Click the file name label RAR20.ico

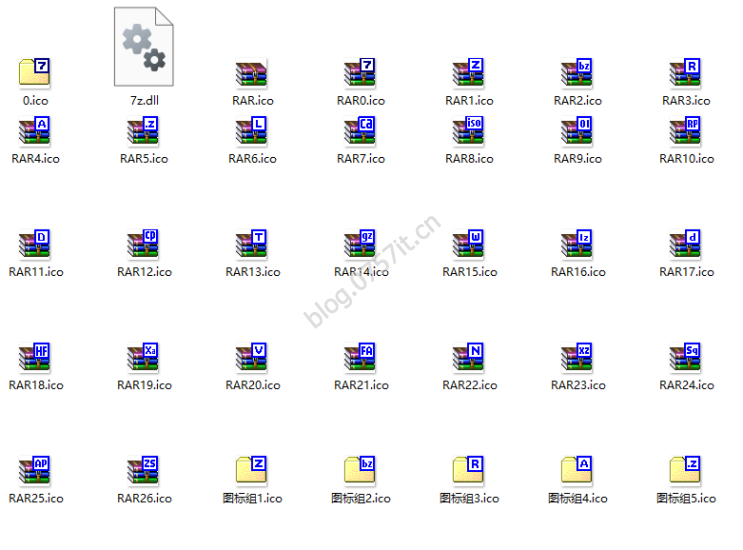click(253, 385)
